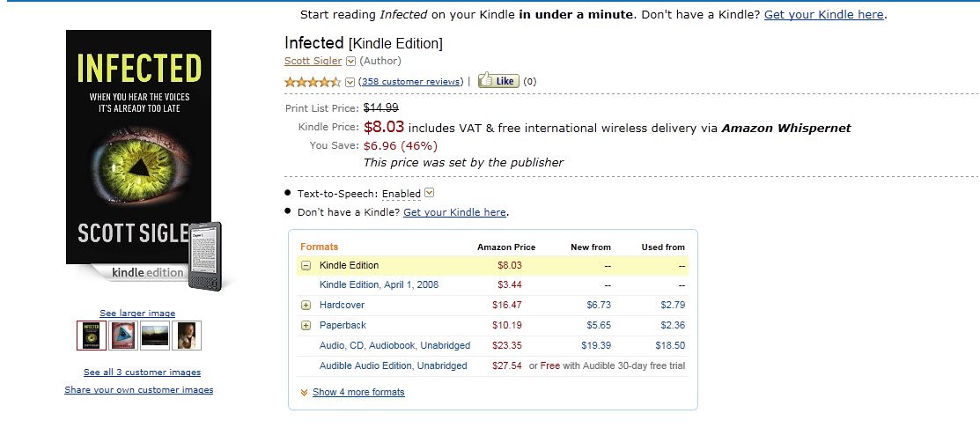
Task: Click the double-chevron before Show more formats
Action: tap(304, 393)
